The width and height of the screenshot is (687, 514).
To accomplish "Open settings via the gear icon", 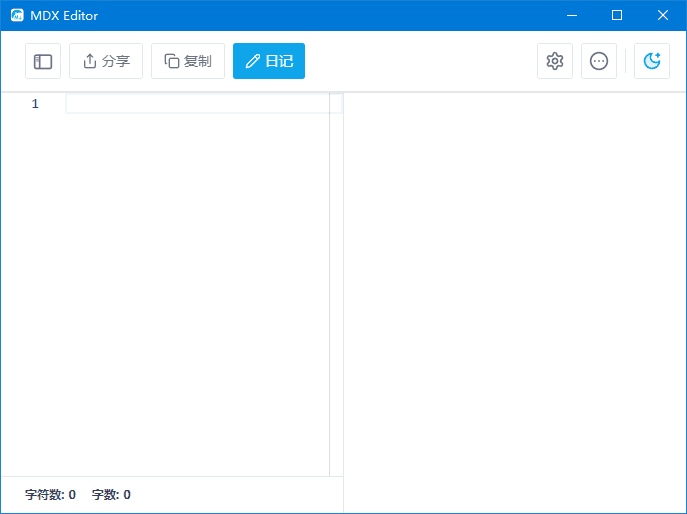I will click(555, 61).
